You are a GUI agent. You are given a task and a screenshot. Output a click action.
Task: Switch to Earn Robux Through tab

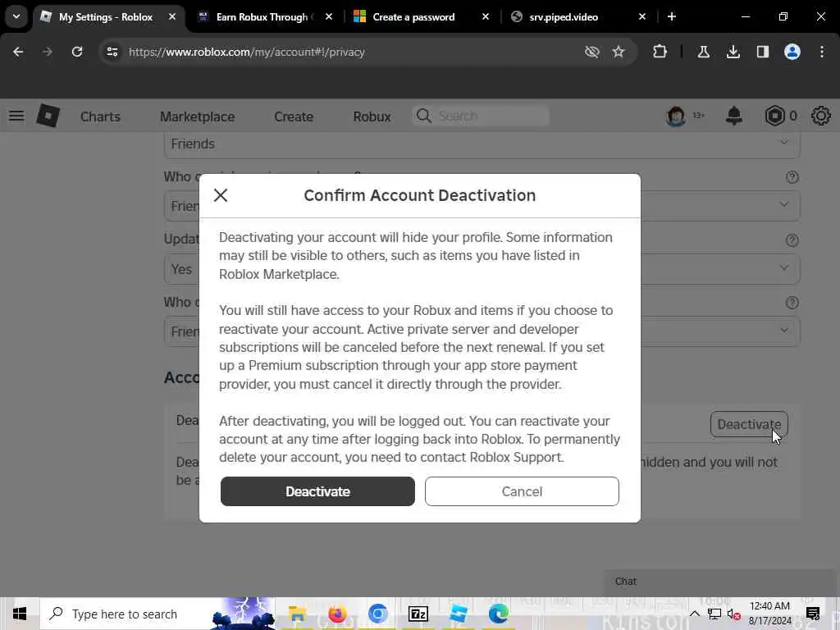262,17
